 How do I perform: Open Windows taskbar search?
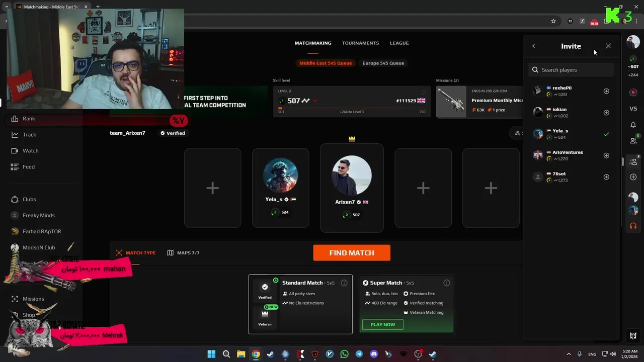pyautogui.click(x=226, y=354)
